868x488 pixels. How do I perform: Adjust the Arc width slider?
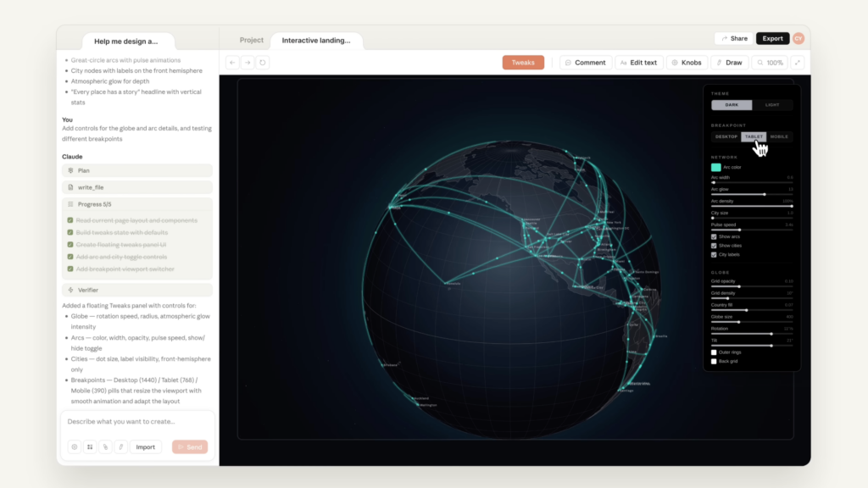[752, 182]
